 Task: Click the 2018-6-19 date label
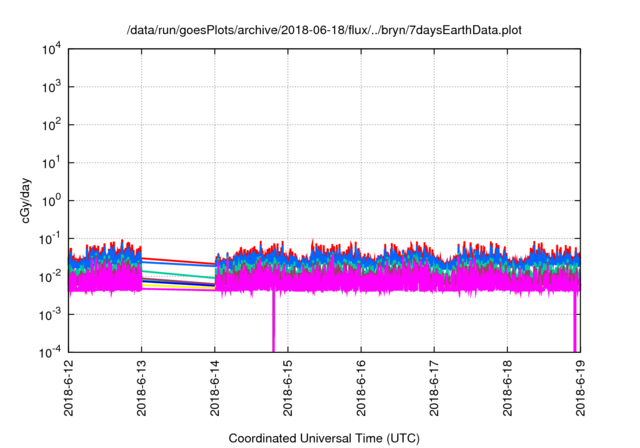pos(580,388)
